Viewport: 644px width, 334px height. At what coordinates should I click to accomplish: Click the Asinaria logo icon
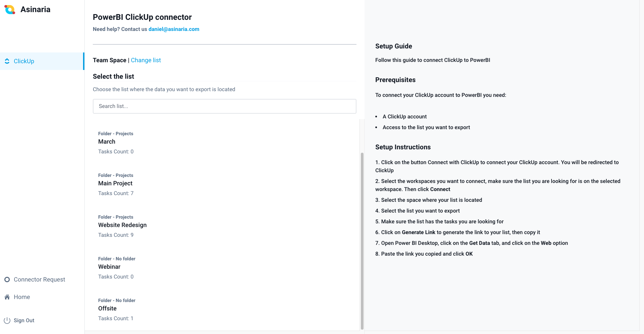(10, 9)
